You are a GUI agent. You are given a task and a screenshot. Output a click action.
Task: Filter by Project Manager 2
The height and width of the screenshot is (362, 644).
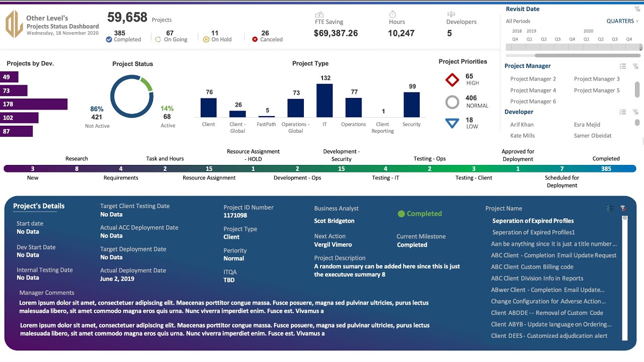point(533,79)
